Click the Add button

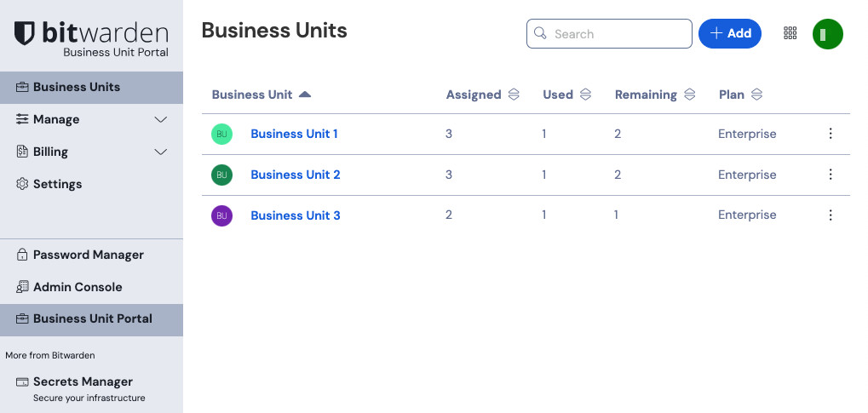tap(730, 33)
